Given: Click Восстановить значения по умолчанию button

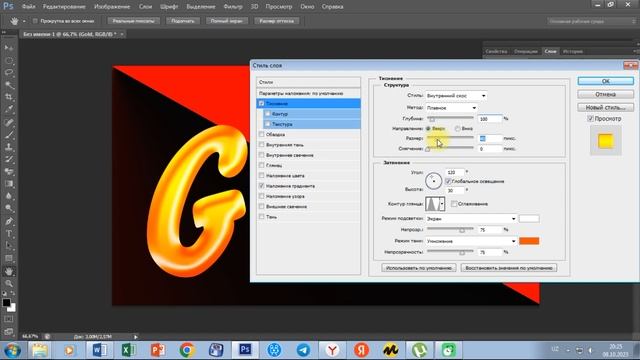Looking at the screenshot, I should [509, 268].
